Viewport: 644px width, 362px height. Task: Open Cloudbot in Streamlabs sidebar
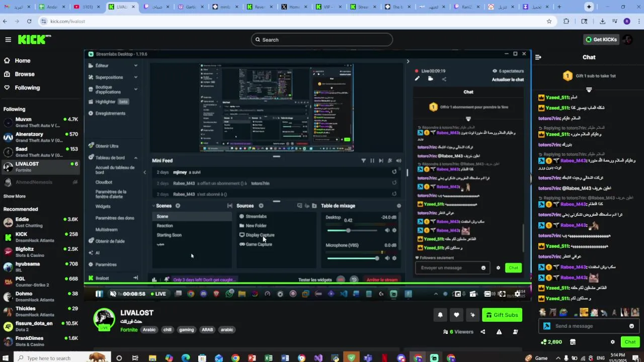click(104, 182)
